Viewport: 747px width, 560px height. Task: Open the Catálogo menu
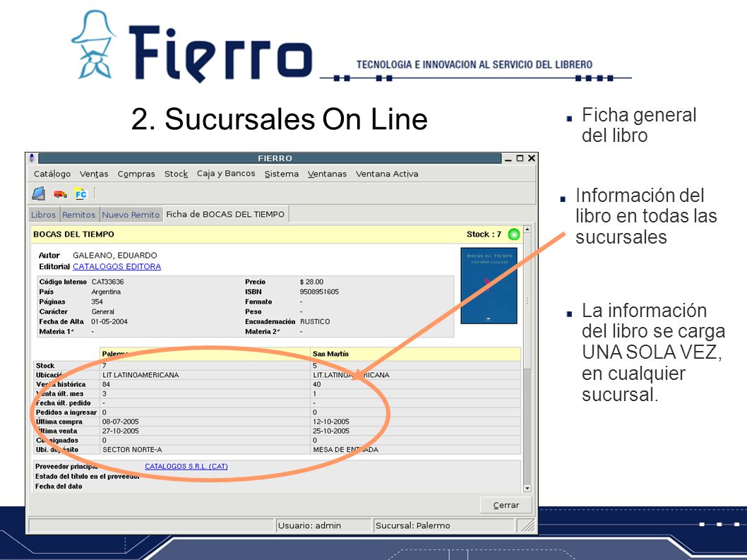click(x=52, y=174)
